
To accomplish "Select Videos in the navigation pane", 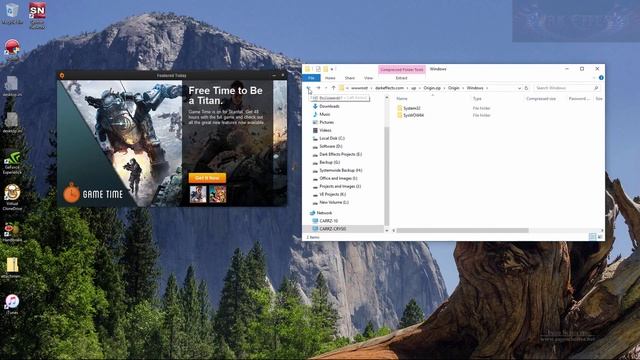I will [x=322, y=130].
